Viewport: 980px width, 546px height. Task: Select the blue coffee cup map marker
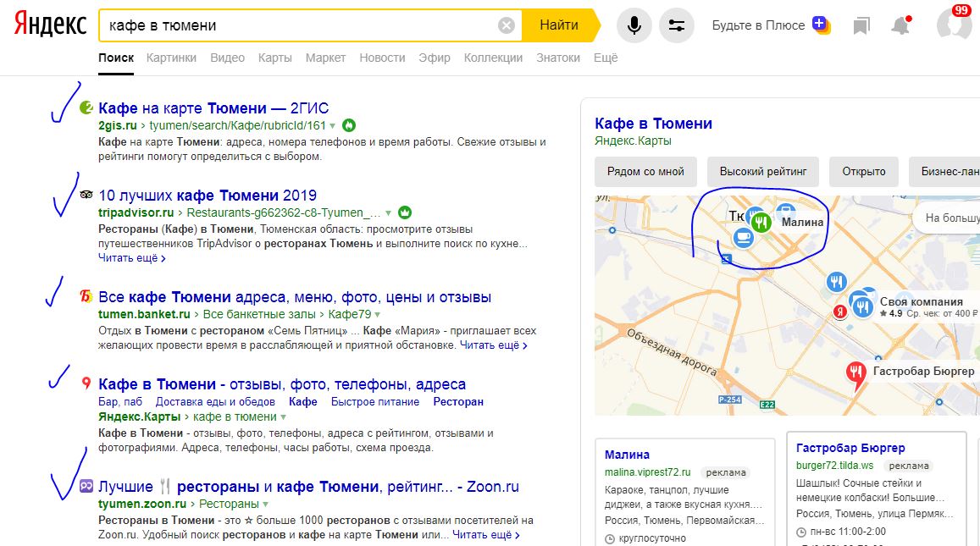[x=743, y=237]
